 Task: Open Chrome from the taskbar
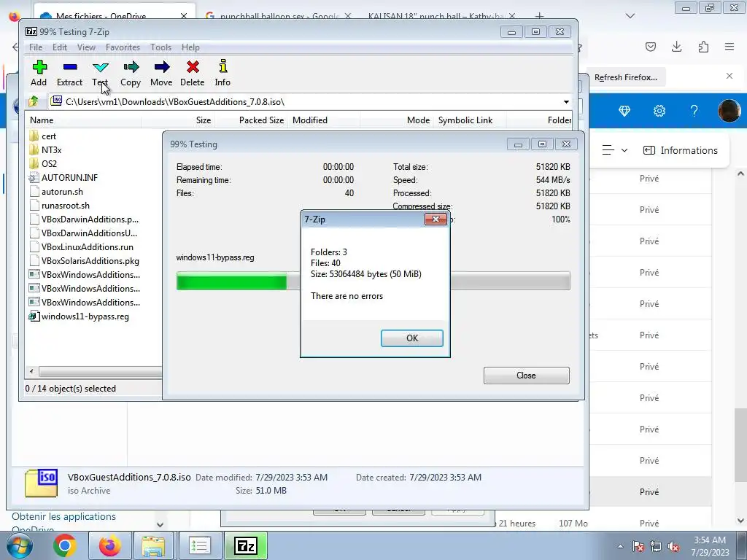65,545
